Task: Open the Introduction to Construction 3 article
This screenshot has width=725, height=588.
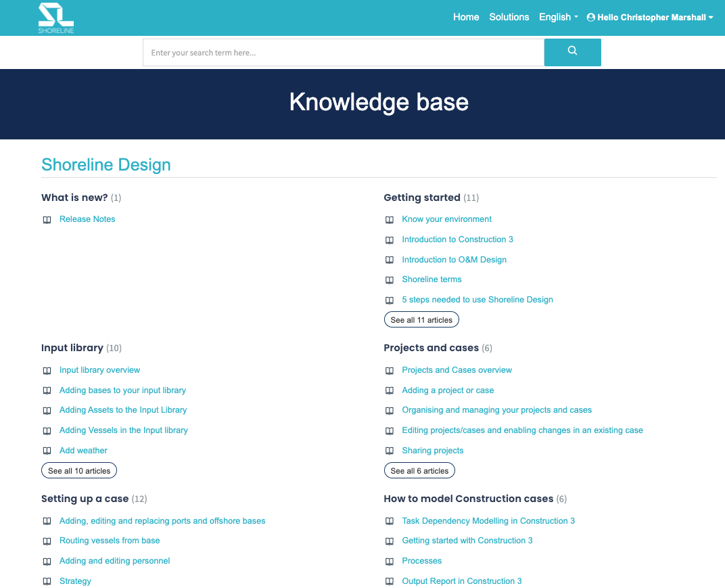Action: coord(457,240)
